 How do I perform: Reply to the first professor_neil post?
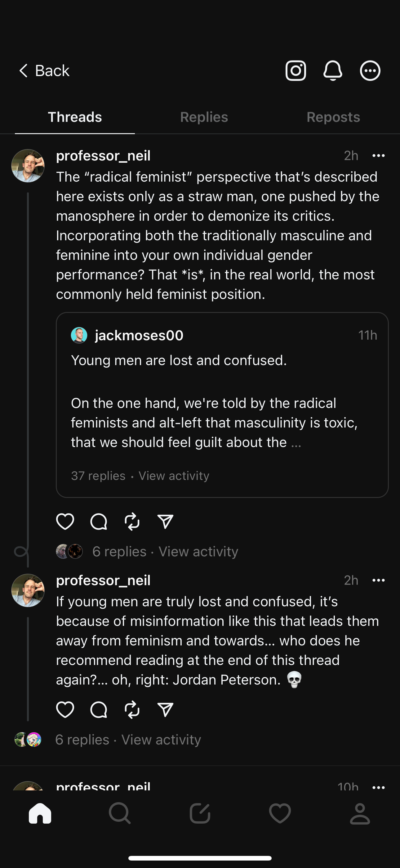tap(99, 522)
